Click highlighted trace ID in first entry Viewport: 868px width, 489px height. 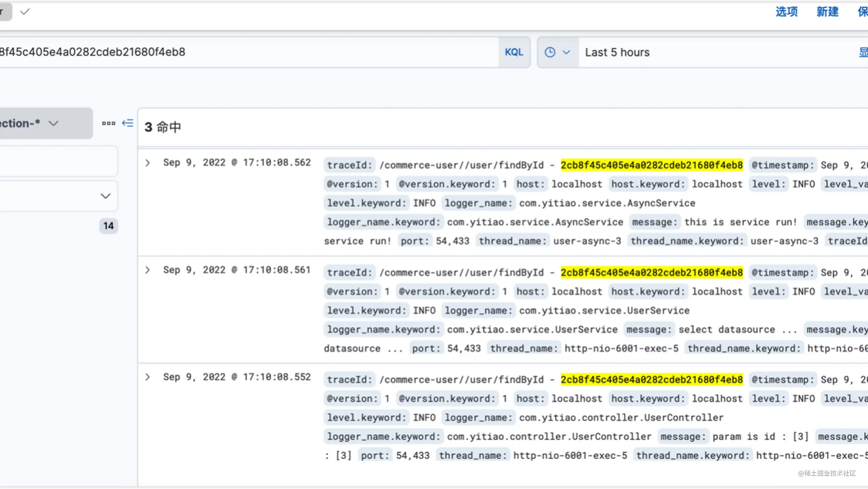652,165
